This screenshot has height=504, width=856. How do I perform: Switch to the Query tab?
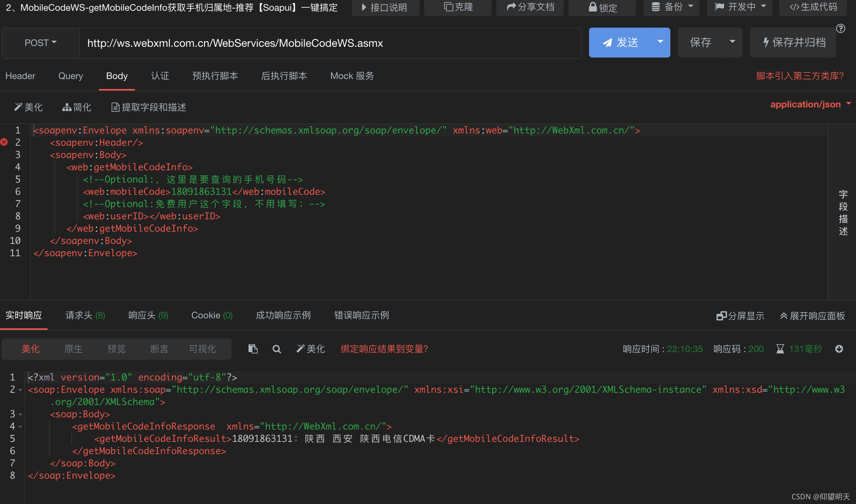point(71,76)
